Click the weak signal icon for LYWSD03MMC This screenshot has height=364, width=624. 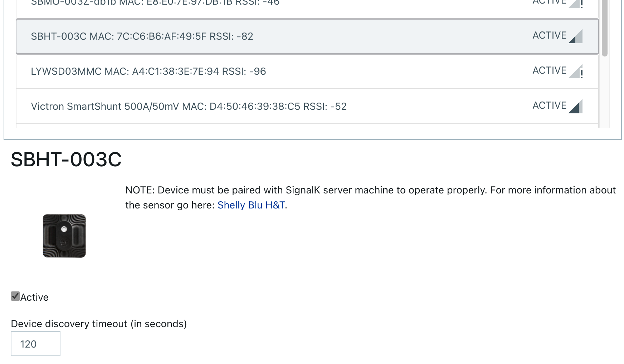tap(575, 72)
